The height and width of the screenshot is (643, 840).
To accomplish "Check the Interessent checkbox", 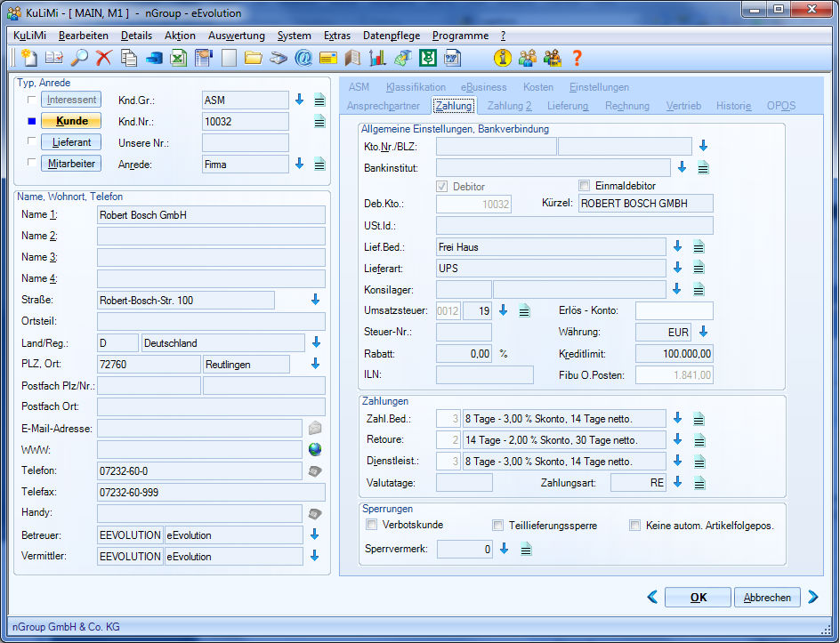I will click(x=32, y=100).
